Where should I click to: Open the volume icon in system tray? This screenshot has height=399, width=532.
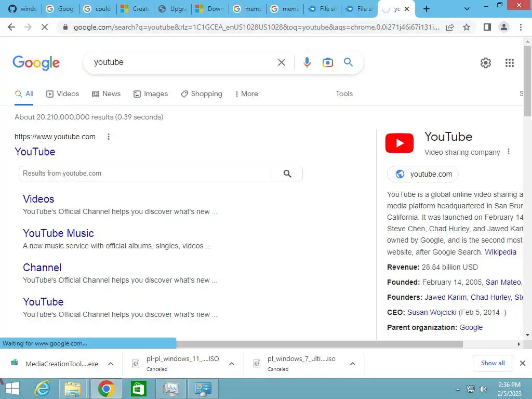coord(483,389)
